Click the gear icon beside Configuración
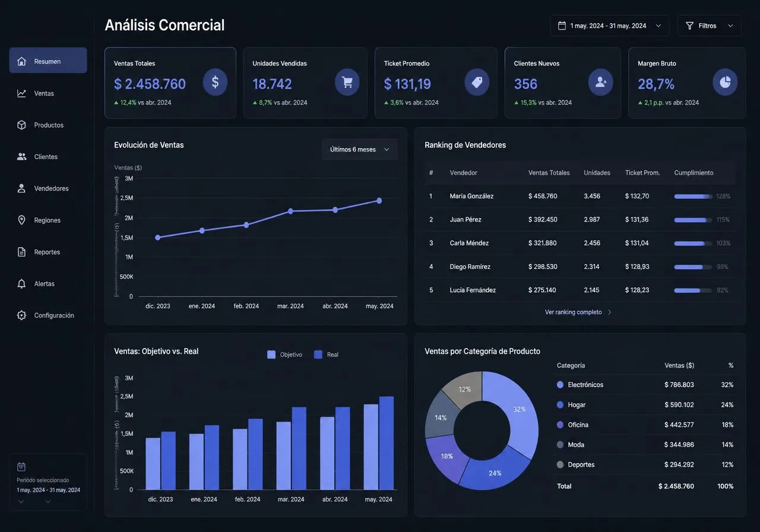Viewport: 760px width, 532px height. coord(21,315)
